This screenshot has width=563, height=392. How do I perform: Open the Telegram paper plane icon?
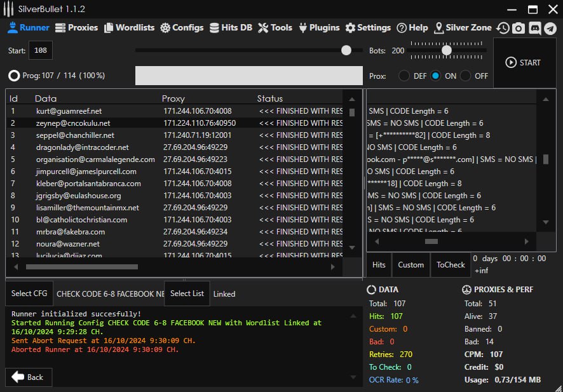click(x=550, y=28)
